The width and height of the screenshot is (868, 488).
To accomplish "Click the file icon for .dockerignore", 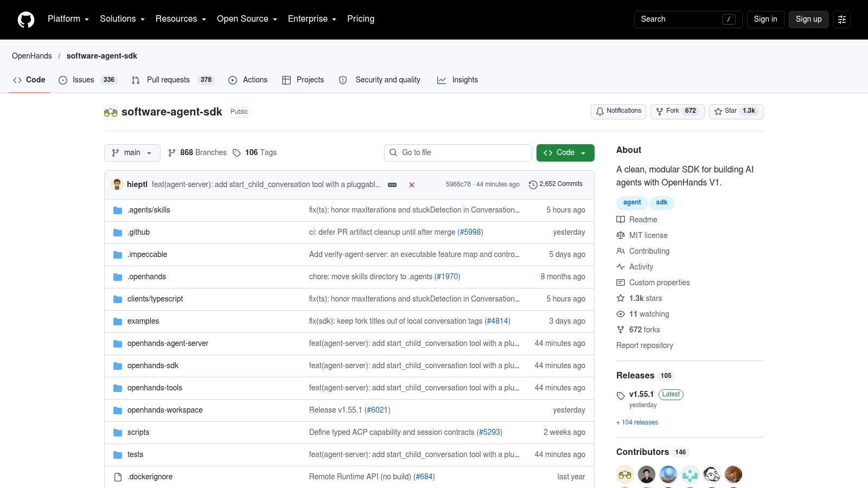I will pyautogui.click(x=118, y=477).
